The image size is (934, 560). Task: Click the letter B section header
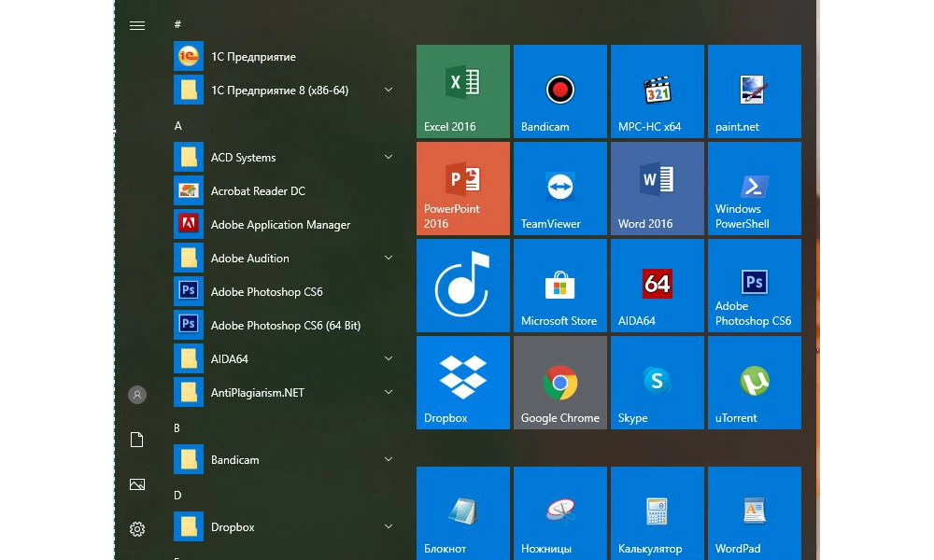[177, 427]
